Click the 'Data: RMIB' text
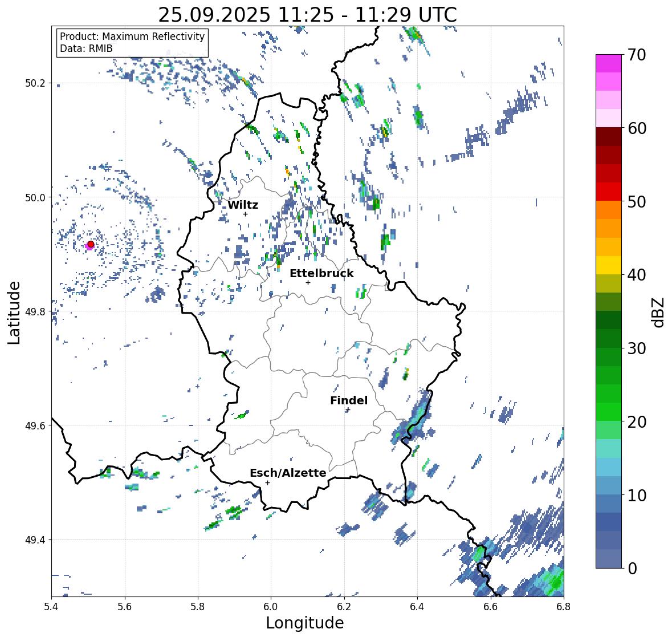The height and width of the screenshot is (637, 672). 86,48
